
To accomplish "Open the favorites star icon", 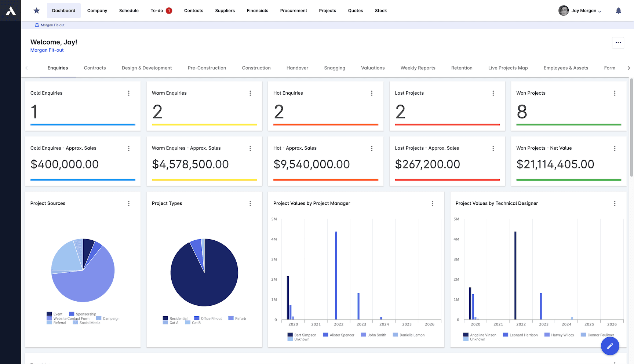I will click(36, 10).
